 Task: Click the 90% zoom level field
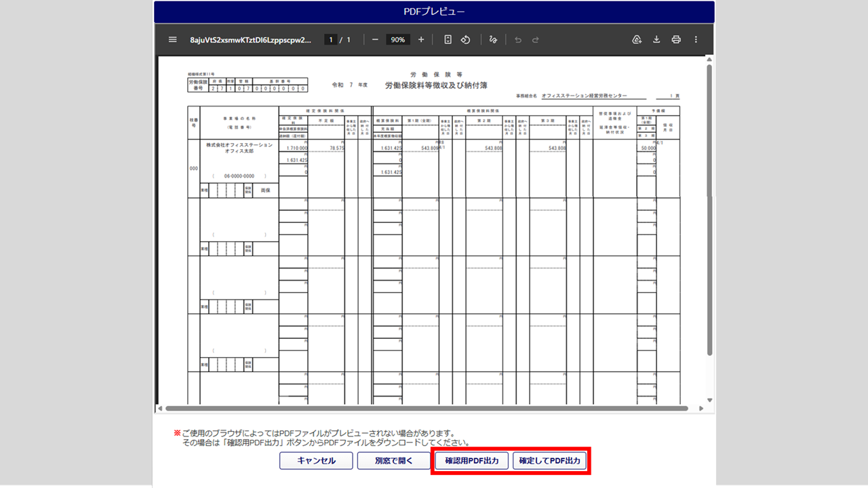[398, 40]
